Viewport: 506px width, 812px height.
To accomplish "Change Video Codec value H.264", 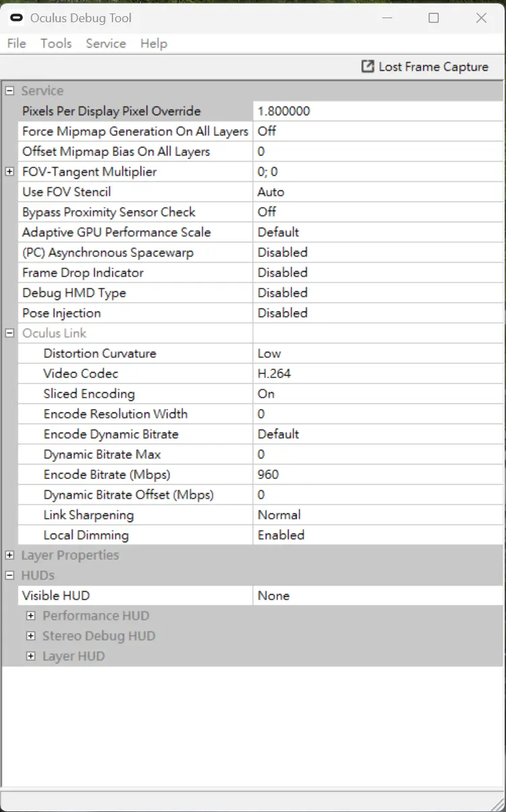I will (378, 373).
